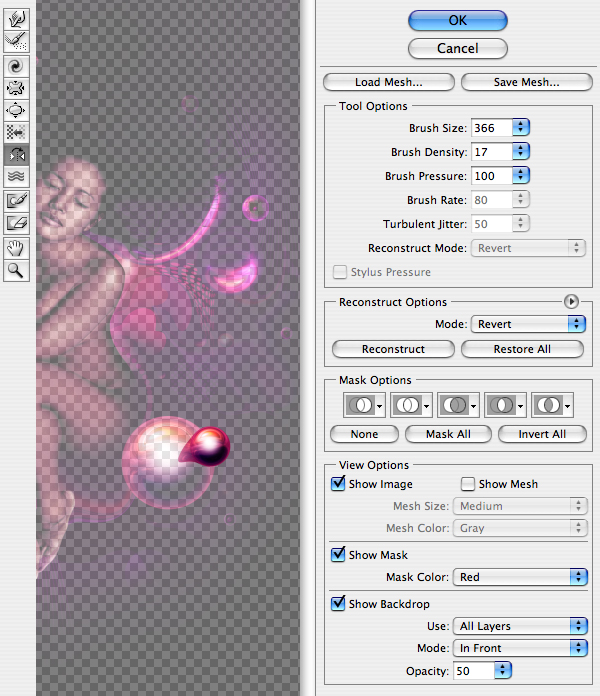Enable the Show Mesh checkbox
600x696 pixels.
(x=468, y=484)
